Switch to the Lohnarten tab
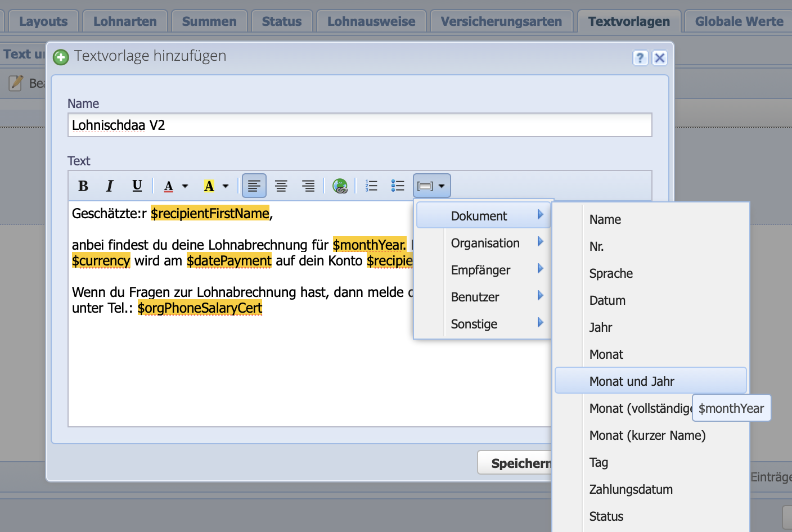 124,21
